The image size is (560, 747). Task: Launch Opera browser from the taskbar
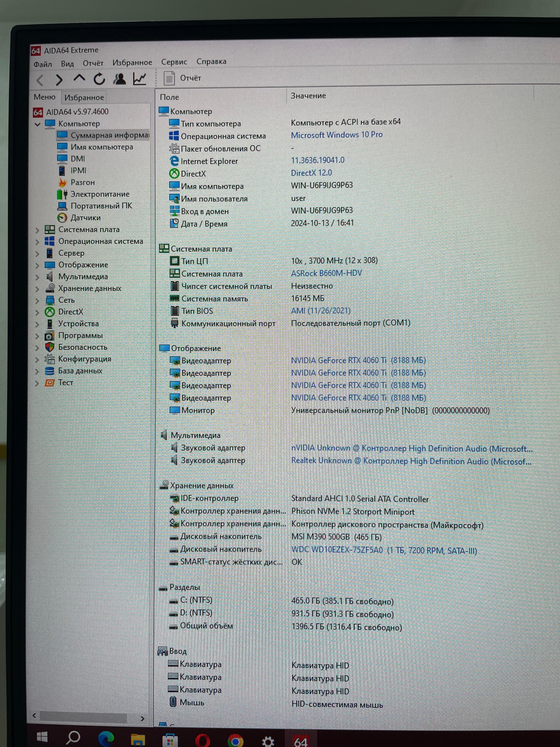(x=203, y=740)
